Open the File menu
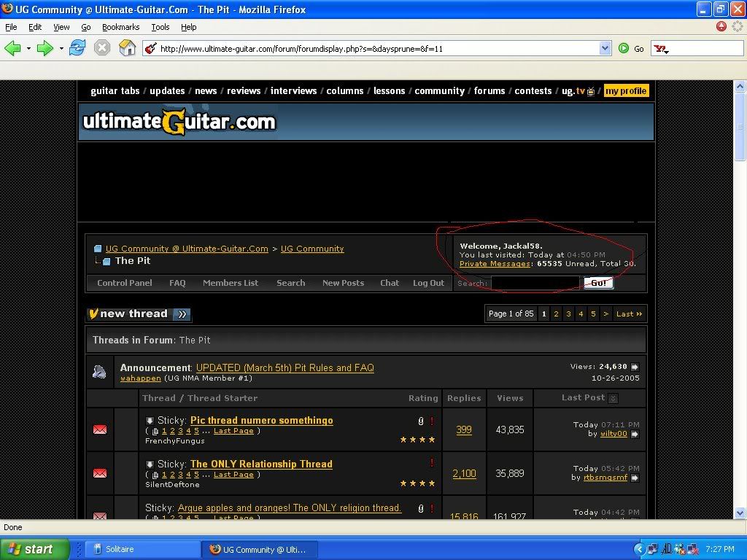The width and height of the screenshot is (747, 560). [11, 27]
